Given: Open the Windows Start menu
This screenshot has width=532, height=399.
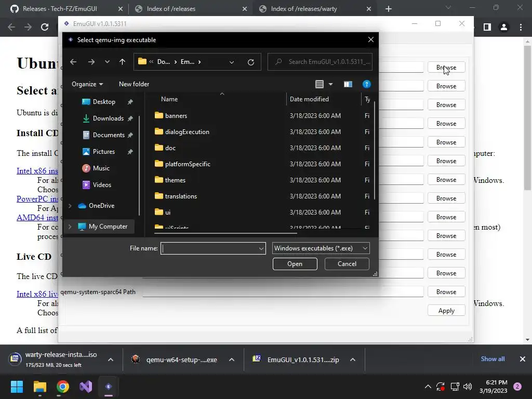Looking at the screenshot, I should [17, 387].
